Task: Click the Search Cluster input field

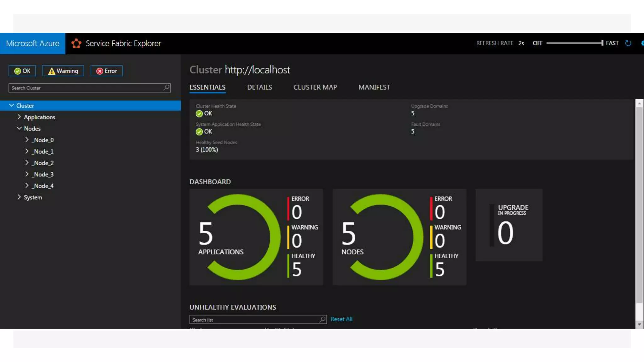Action: point(85,88)
